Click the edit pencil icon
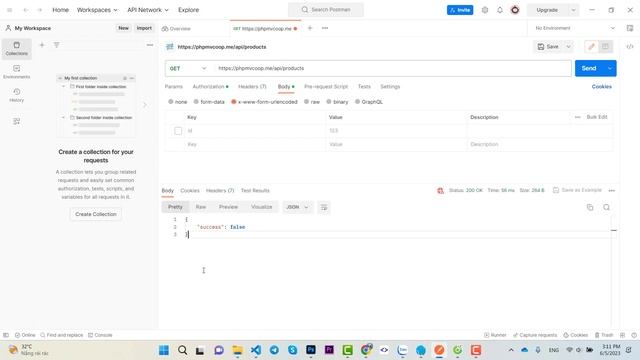Viewport: 640px width, 360px height. pyautogui.click(x=591, y=47)
